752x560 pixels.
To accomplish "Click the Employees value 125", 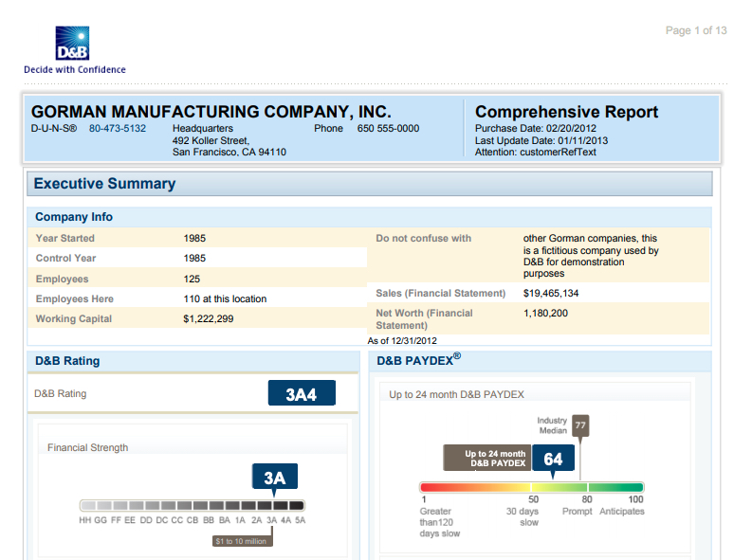I will point(192,279).
